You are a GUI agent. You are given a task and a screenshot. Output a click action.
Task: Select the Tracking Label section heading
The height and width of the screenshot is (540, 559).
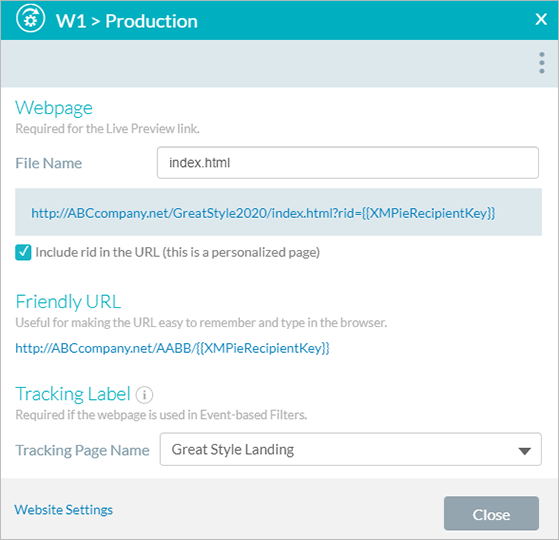(73, 394)
